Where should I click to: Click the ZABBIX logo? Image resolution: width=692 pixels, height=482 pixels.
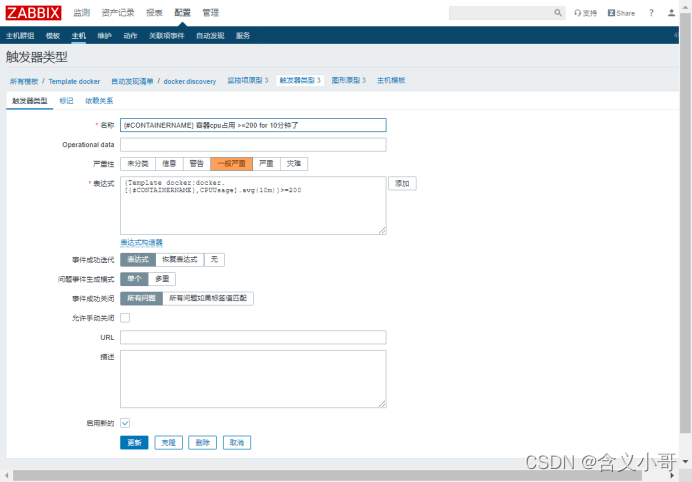[x=33, y=13]
